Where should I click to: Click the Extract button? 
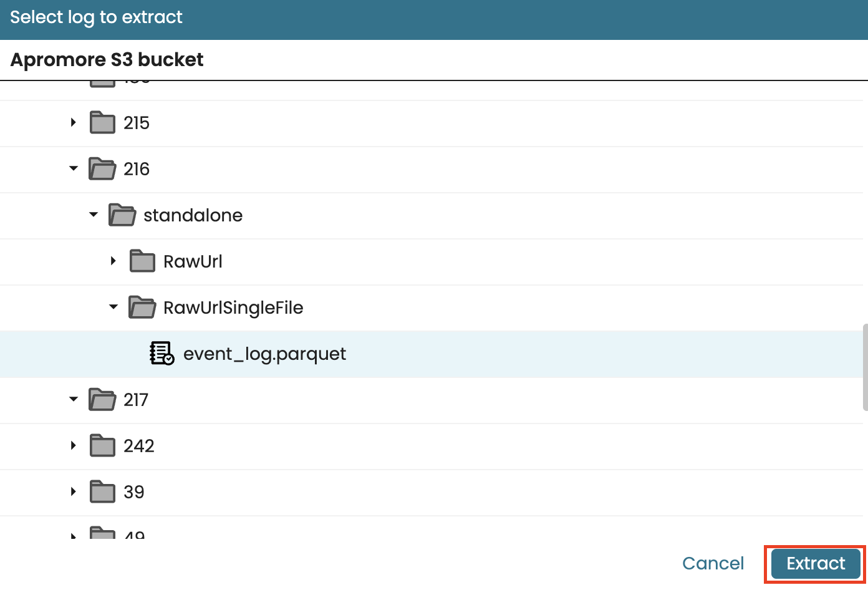(816, 564)
